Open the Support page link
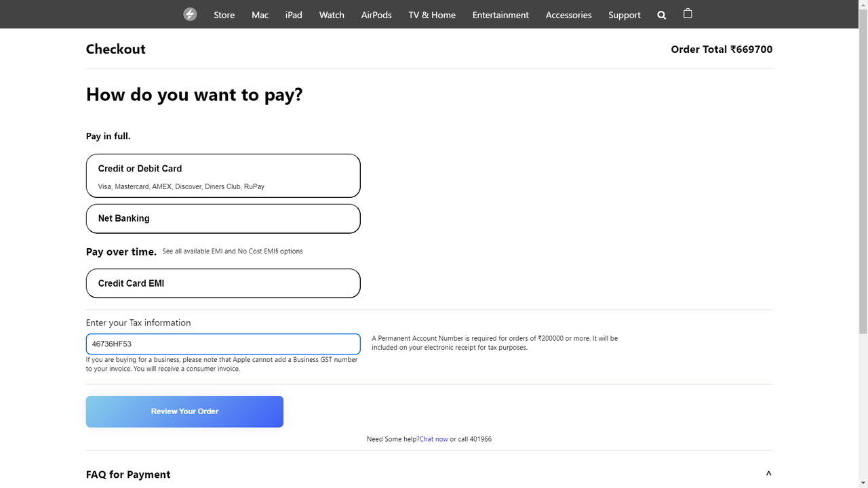 pyautogui.click(x=625, y=15)
